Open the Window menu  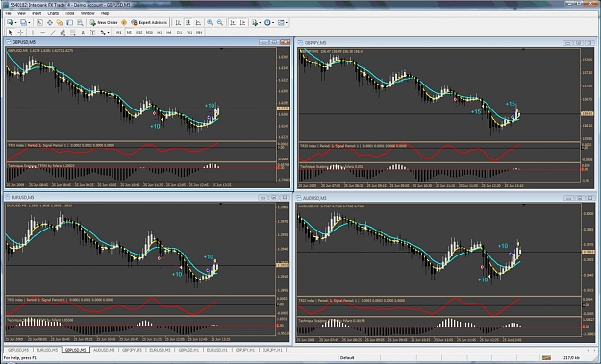point(88,13)
